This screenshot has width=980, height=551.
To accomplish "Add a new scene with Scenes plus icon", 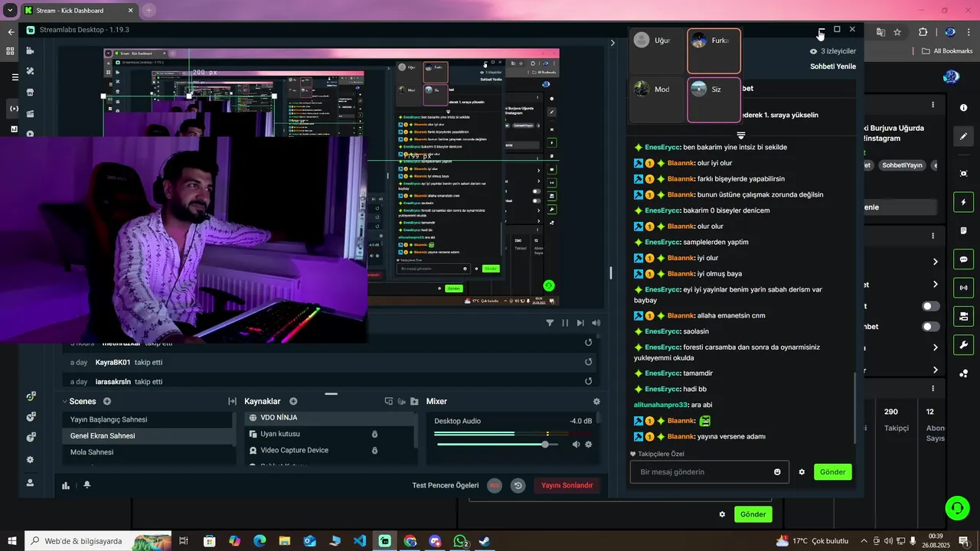I will click(x=107, y=401).
